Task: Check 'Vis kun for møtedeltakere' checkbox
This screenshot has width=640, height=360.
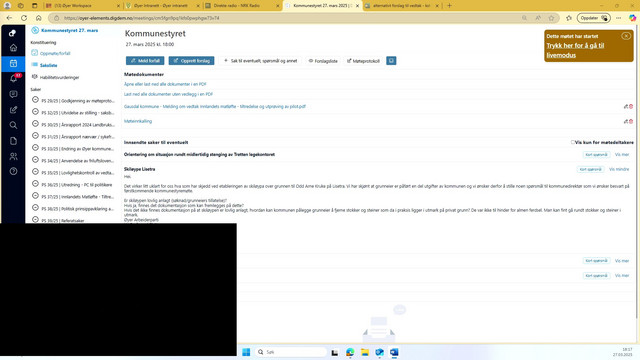Action: (x=573, y=142)
